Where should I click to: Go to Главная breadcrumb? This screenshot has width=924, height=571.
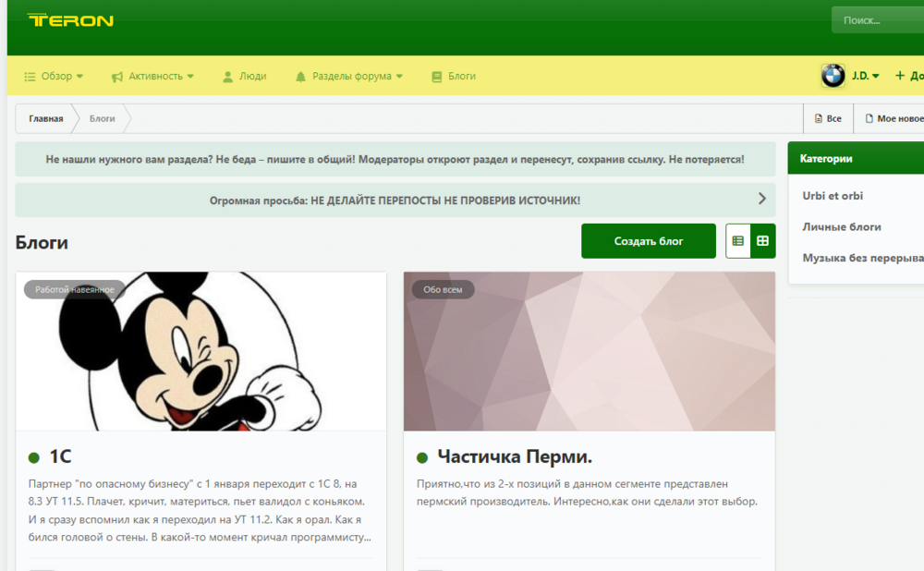coord(46,118)
